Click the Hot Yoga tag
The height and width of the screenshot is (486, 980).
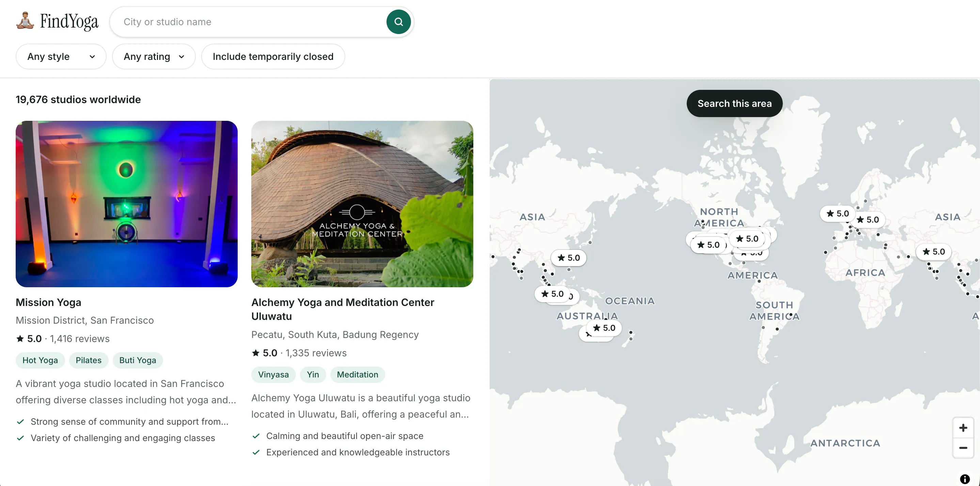pyautogui.click(x=40, y=360)
